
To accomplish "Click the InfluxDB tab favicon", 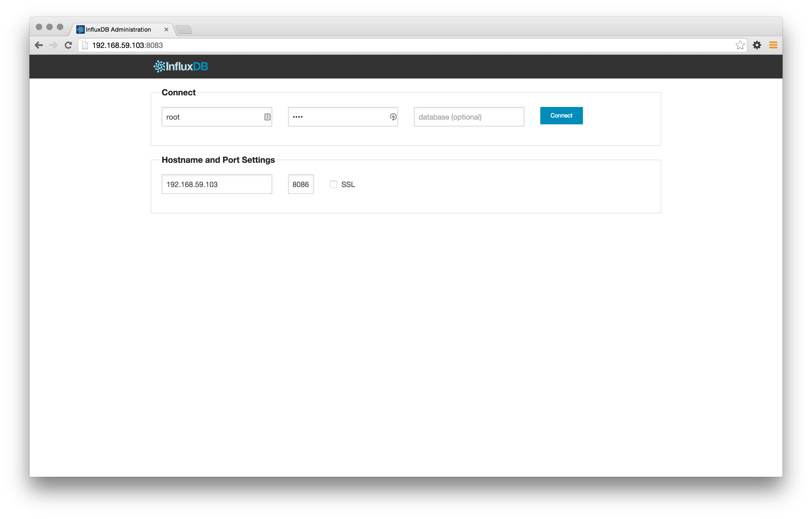I will point(80,29).
